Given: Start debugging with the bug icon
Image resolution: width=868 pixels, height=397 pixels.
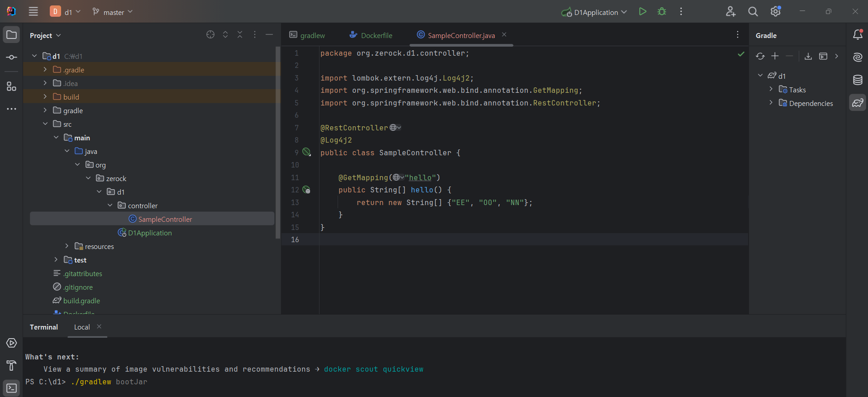Looking at the screenshot, I should click(662, 12).
